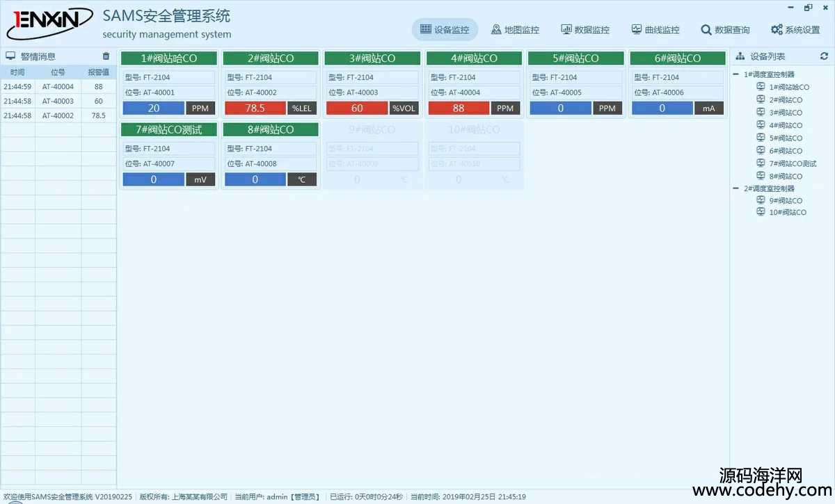
Task: Click the device icon beside 4#阀站CO in tree
Action: point(761,125)
